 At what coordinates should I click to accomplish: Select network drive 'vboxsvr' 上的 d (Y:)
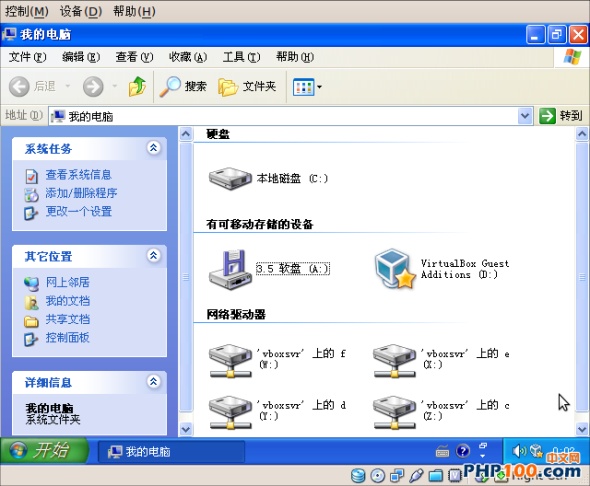click(230, 412)
